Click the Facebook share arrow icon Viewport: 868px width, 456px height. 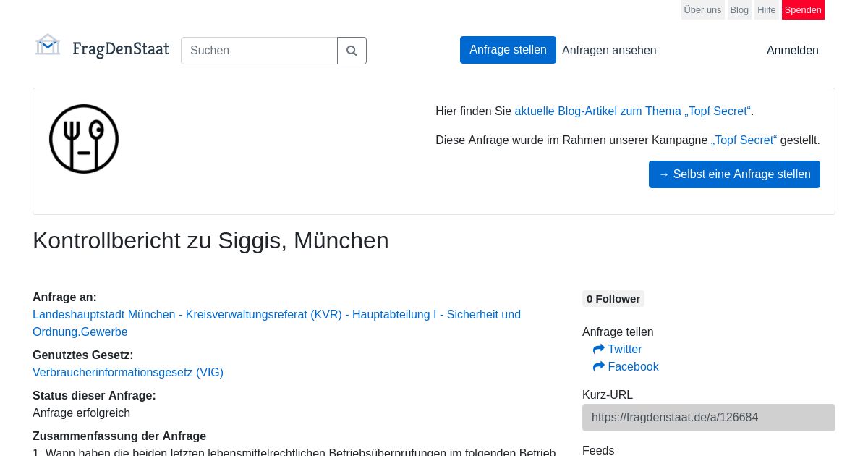[x=599, y=367]
